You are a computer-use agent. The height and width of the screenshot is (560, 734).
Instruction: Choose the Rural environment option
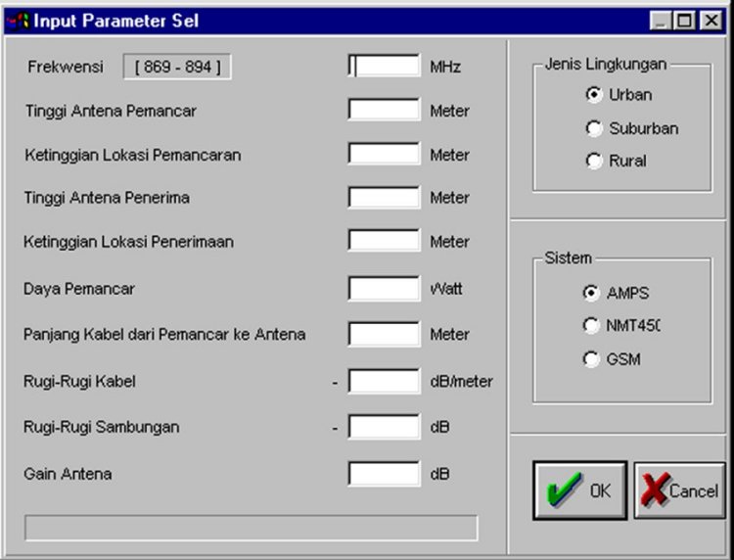593,162
